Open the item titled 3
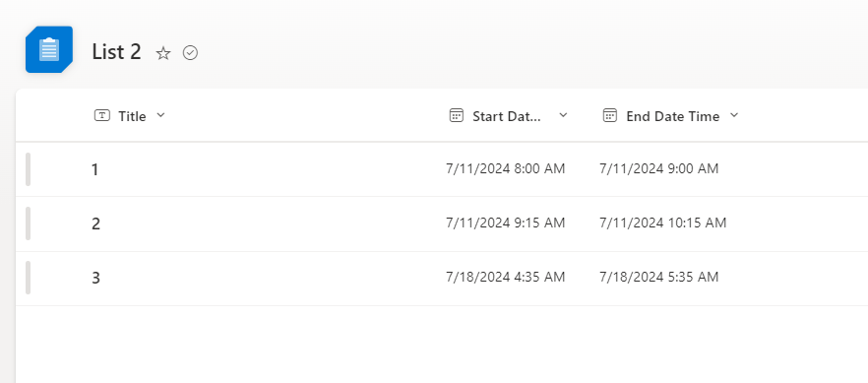The width and height of the screenshot is (868, 383). pyautogui.click(x=95, y=278)
